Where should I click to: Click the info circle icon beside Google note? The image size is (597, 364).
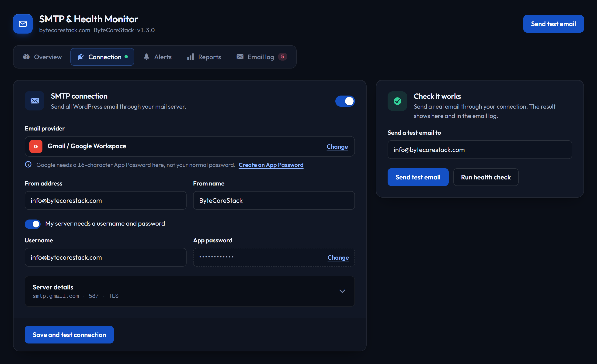pos(28,165)
